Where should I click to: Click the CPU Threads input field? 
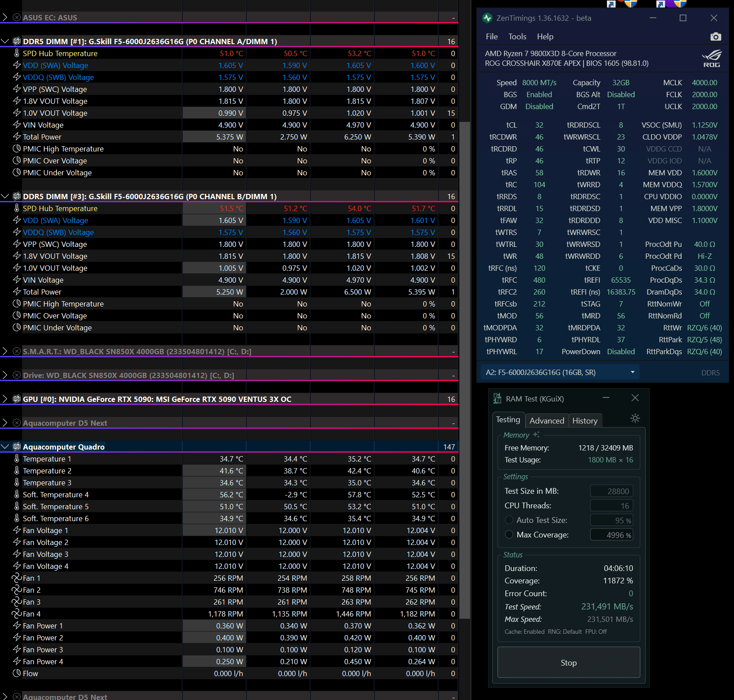(611, 506)
